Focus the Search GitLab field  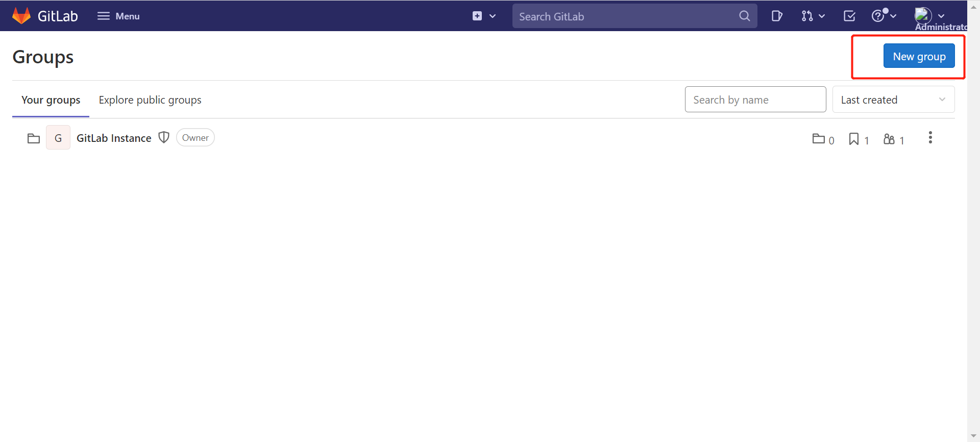pos(634,16)
